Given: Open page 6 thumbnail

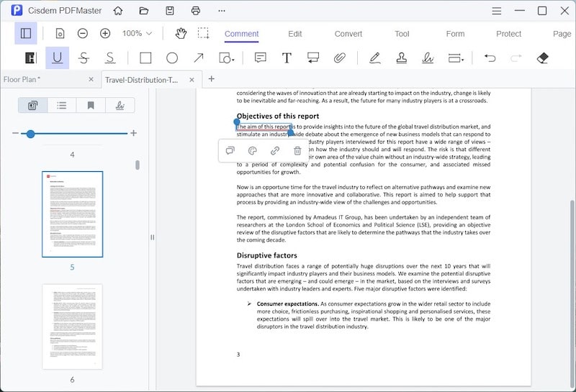Looking at the screenshot, I should tap(73, 327).
